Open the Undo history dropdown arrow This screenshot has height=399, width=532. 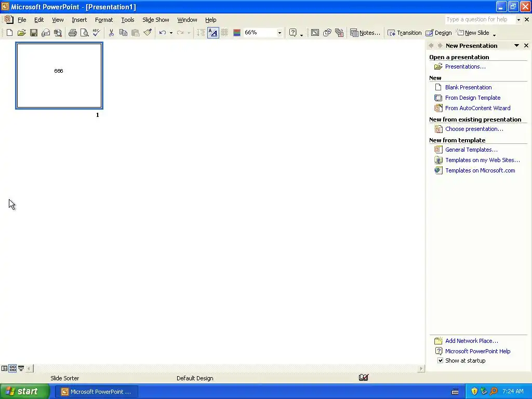click(171, 33)
